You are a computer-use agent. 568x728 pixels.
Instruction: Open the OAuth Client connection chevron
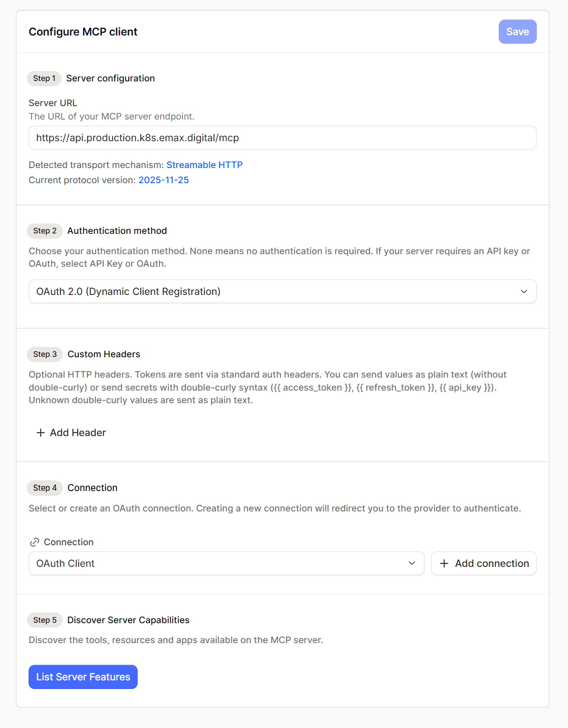pyautogui.click(x=412, y=563)
